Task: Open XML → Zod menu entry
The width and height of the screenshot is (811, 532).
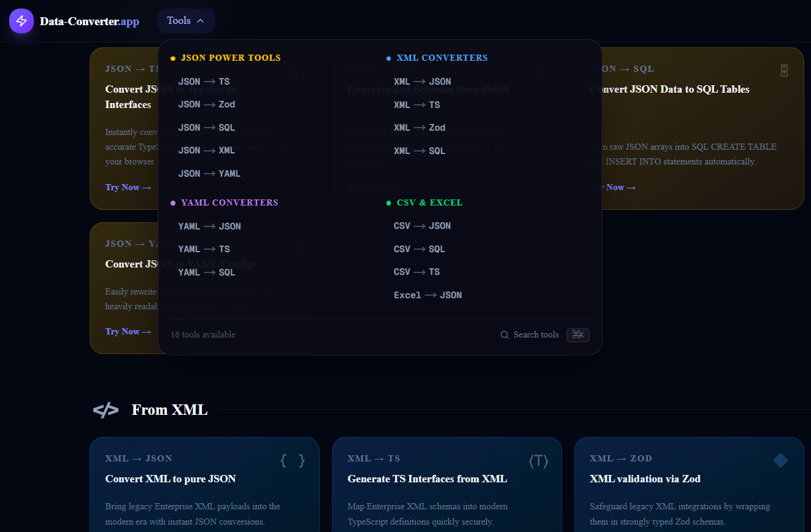Action: point(420,128)
